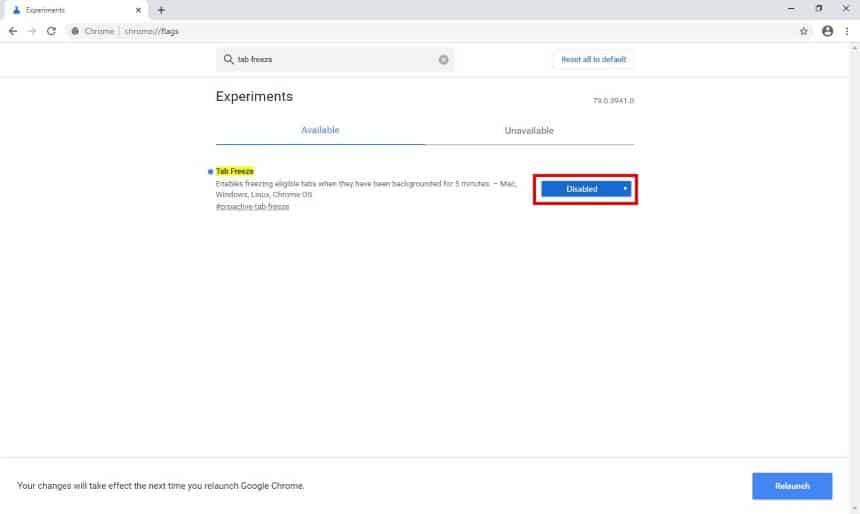This screenshot has width=860, height=514.
Task: Select the Experiments browser tab
Action: (x=76, y=10)
